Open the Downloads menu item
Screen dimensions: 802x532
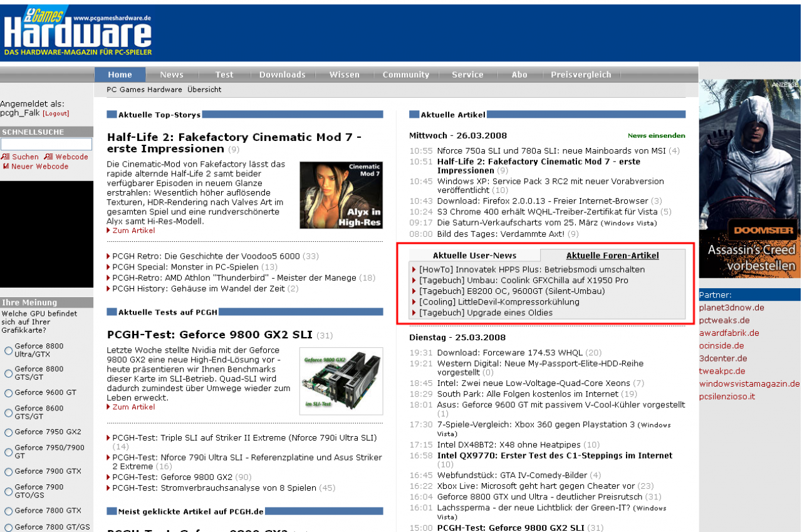283,75
